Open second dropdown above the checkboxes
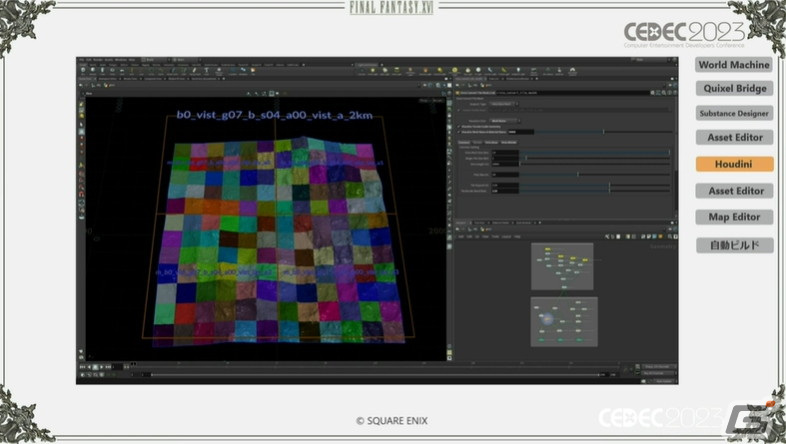Viewport: 786px width, 444px height. [x=504, y=121]
